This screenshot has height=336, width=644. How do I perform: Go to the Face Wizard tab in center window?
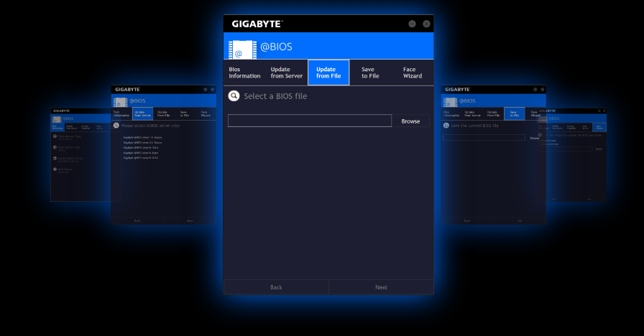point(413,73)
